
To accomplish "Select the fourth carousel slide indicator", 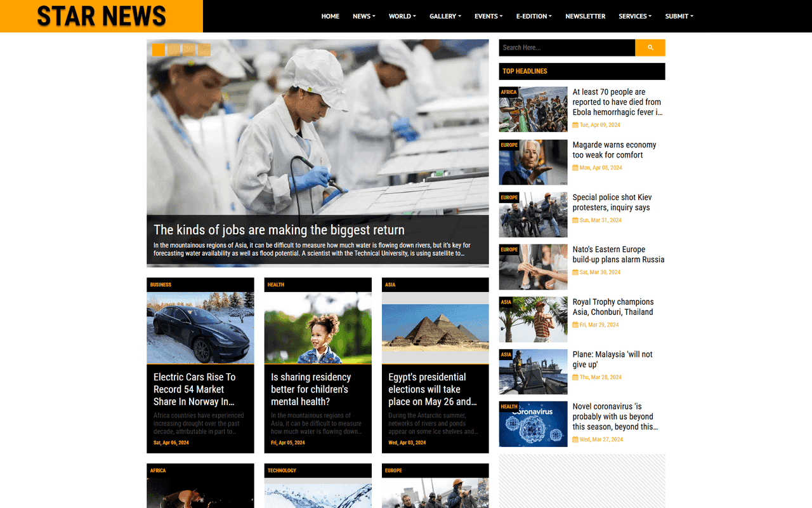I will tap(204, 50).
